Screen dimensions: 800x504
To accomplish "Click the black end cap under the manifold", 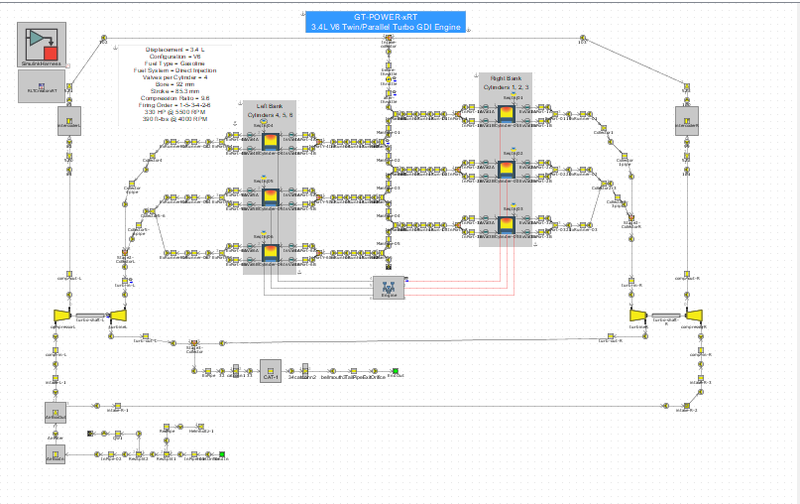I will click(388, 267).
